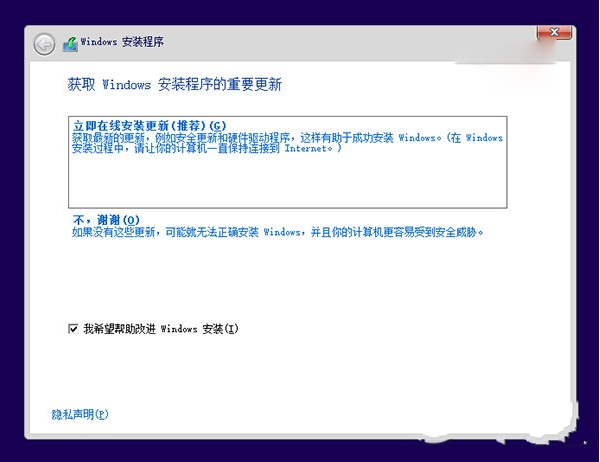Click heading 获取 Windows 安装程序的重要更新
This screenshot has width=600, height=462.
(x=174, y=85)
